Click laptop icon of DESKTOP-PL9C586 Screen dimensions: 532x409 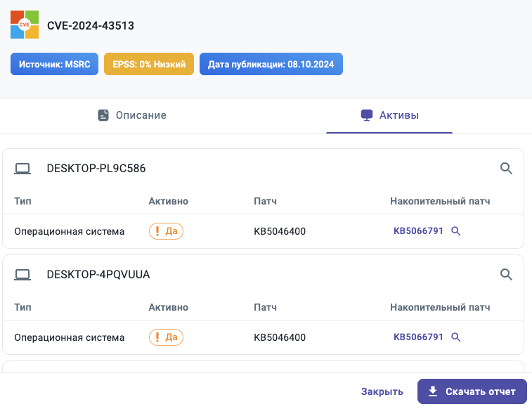(23, 168)
